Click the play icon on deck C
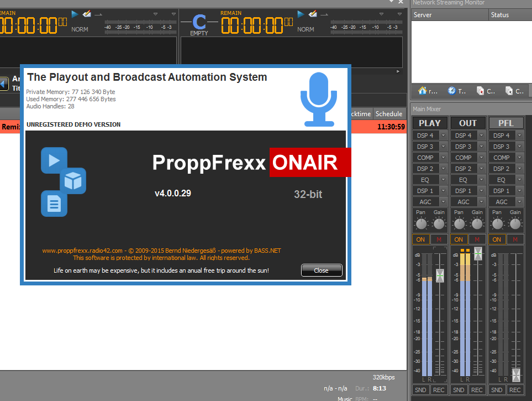Screen dimensions: 532x401 point(301,14)
